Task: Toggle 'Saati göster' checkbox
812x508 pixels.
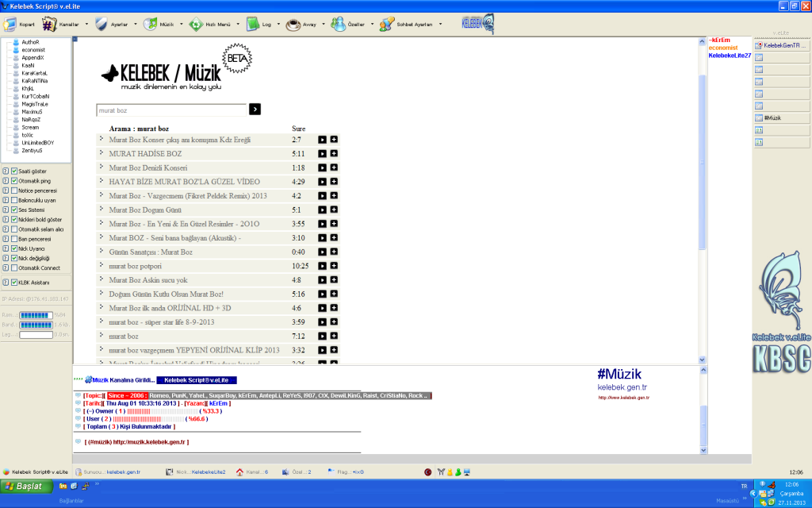Action: [14, 171]
